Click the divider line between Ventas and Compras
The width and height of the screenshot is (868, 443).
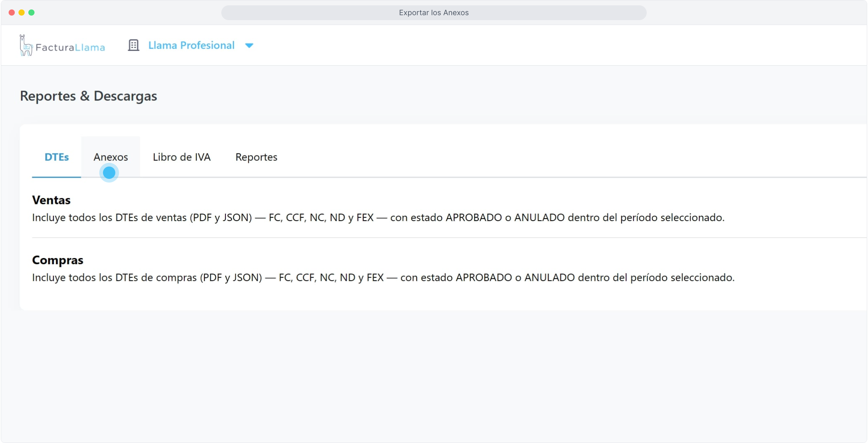click(411, 237)
